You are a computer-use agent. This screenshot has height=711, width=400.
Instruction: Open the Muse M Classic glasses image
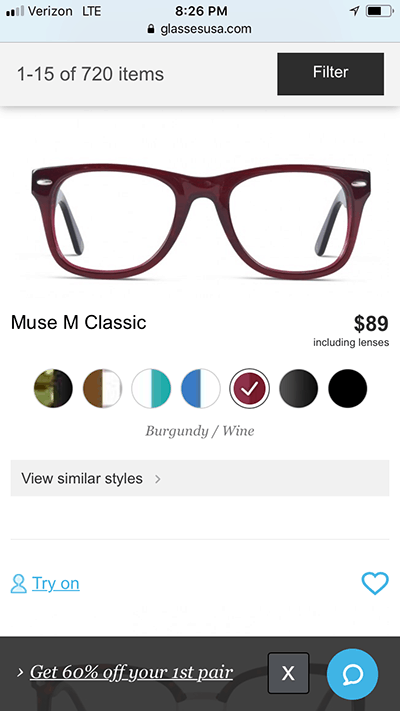(x=200, y=221)
